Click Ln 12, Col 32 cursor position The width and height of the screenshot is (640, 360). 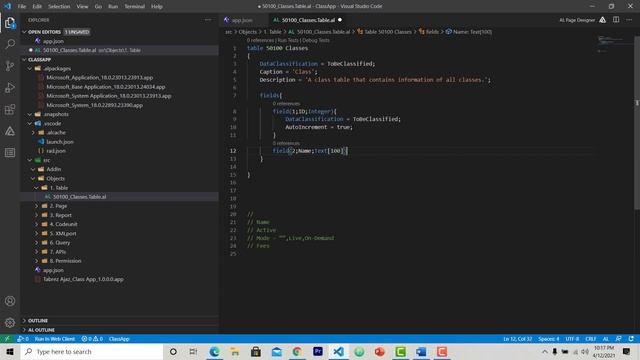518,339
